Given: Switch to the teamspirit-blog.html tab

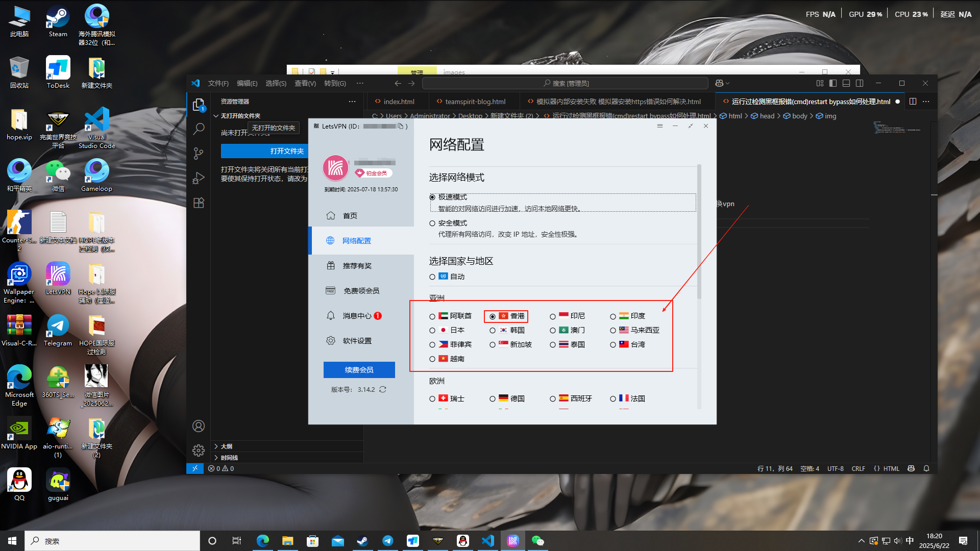Looking at the screenshot, I should click(x=475, y=102).
